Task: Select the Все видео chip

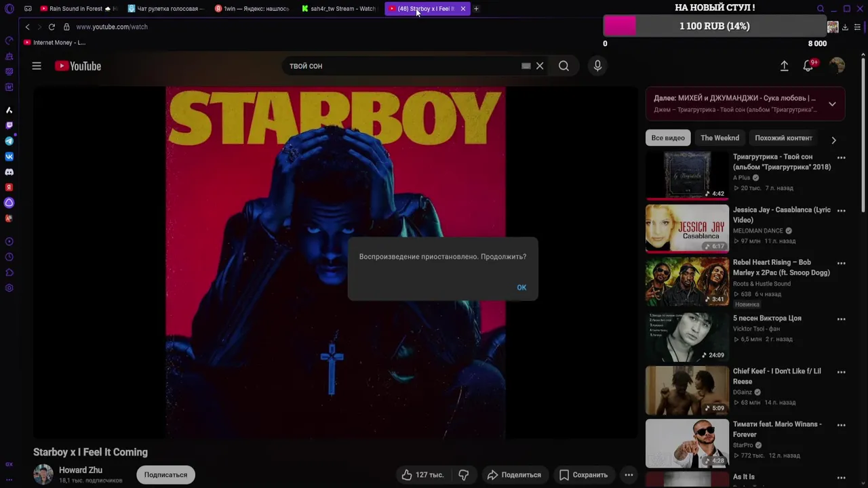Action: pyautogui.click(x=668, y=138)
